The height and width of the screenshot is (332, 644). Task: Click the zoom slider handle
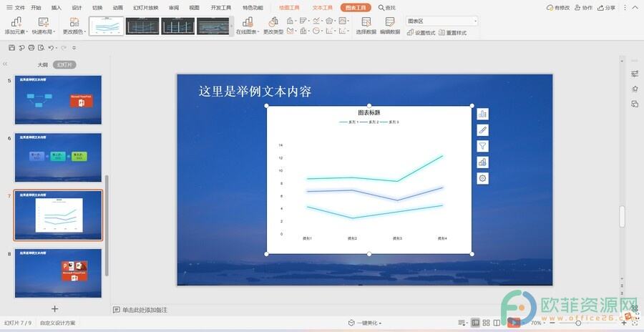click(578, 323)
